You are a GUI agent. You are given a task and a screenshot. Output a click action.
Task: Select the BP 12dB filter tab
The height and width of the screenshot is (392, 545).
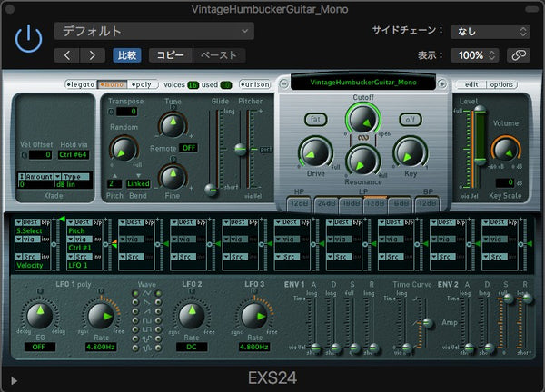[x=427, y=204]
